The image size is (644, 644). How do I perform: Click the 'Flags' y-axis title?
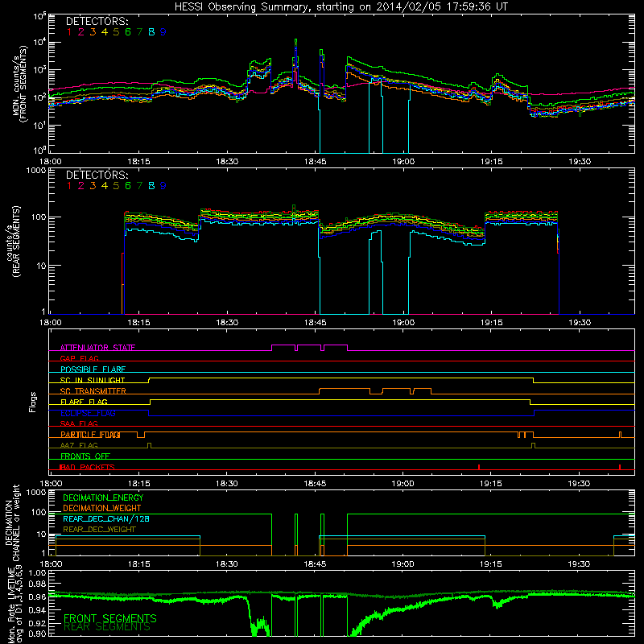[33, 402]
